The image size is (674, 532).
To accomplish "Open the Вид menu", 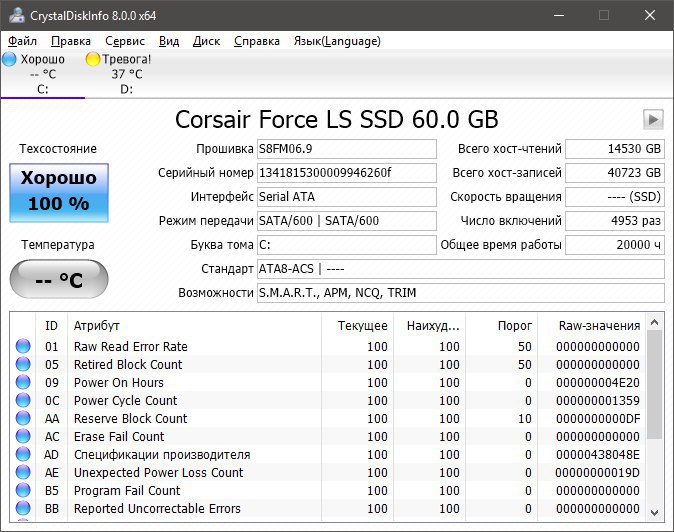I will 169,41.
